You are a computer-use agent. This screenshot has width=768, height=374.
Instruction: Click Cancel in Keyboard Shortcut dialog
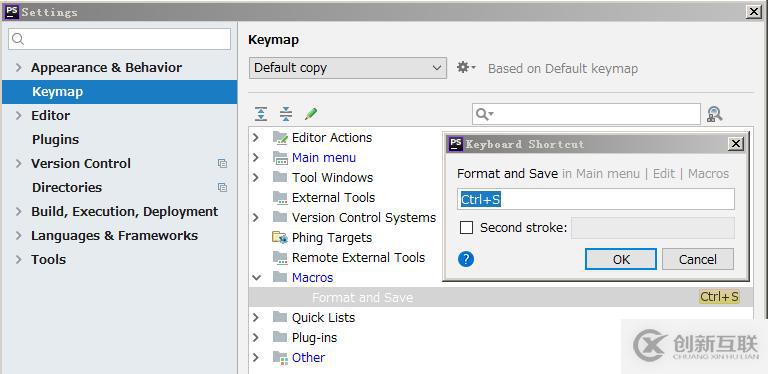click(x=697, y=259)
